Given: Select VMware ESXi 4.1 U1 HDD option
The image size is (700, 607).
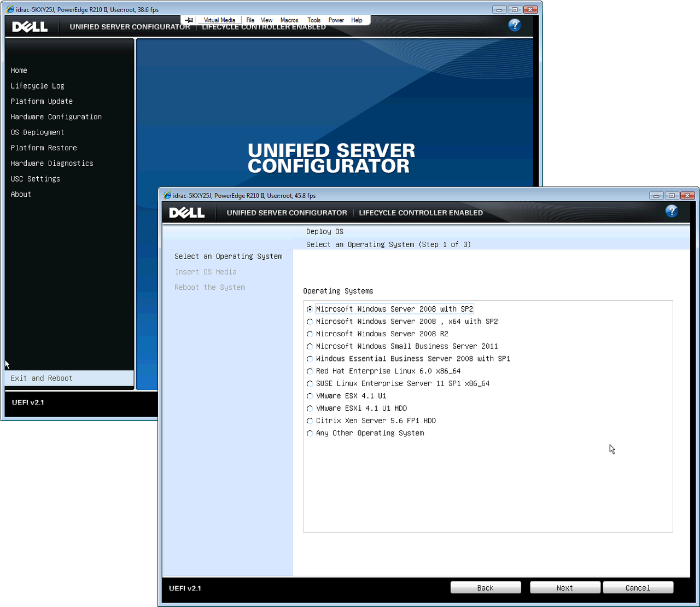Looking at the screenshot, I should click(x=357, y=408).
